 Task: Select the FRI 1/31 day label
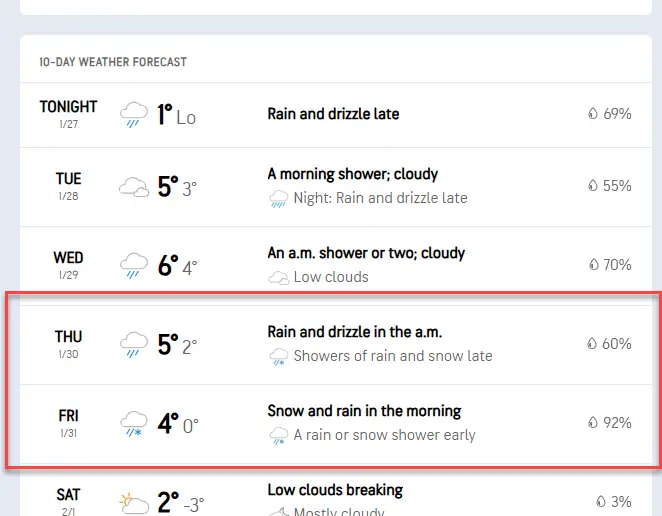pos(68,423)
